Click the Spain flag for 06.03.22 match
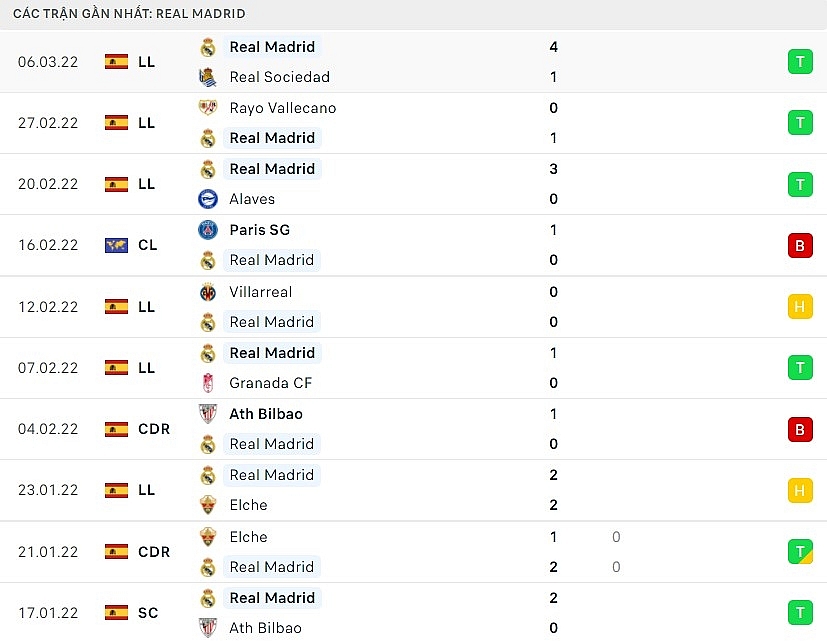The width and height of the screenshot is (827, 643). point(117,62)
